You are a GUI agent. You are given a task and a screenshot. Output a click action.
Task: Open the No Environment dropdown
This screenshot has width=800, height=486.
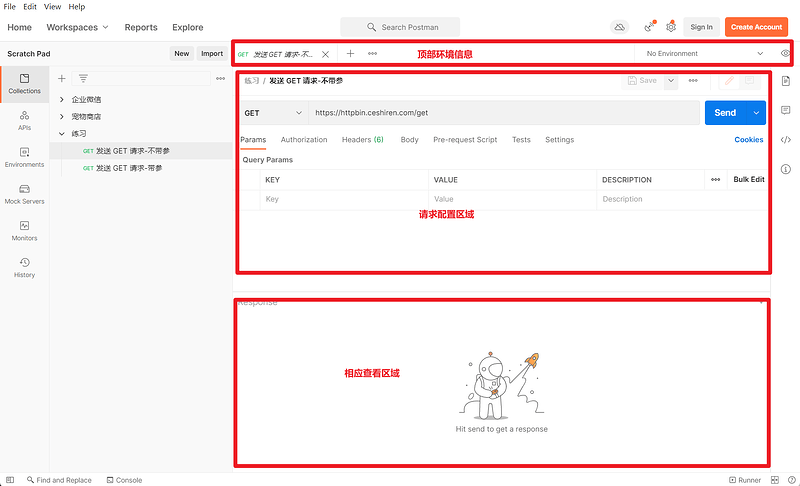[705, 54]
